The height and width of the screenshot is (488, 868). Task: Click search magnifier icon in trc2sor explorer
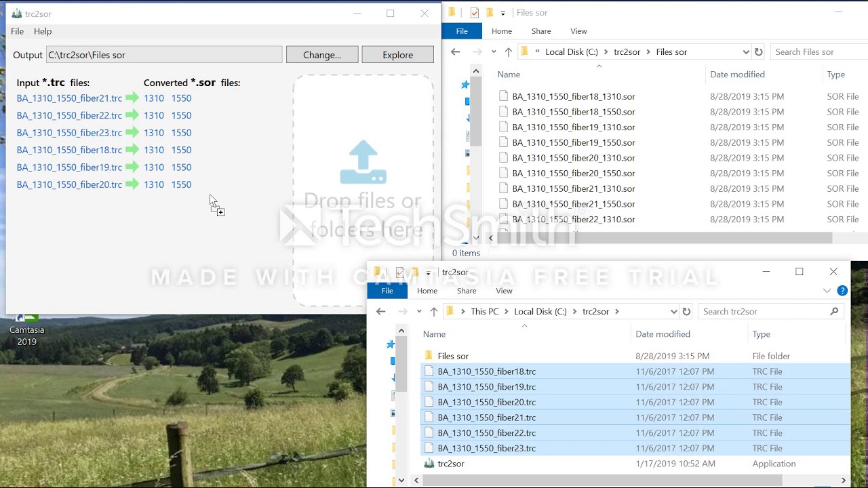(834, 312)
